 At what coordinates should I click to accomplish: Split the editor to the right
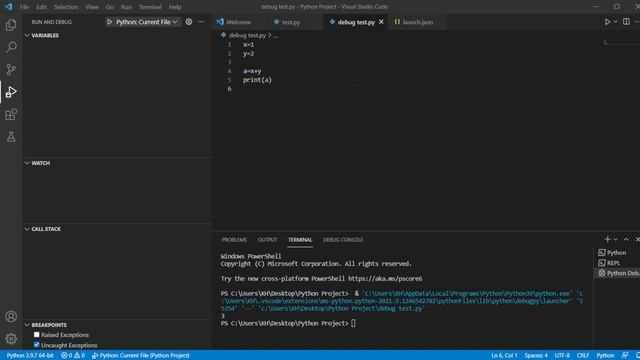(x=626, y=22)
